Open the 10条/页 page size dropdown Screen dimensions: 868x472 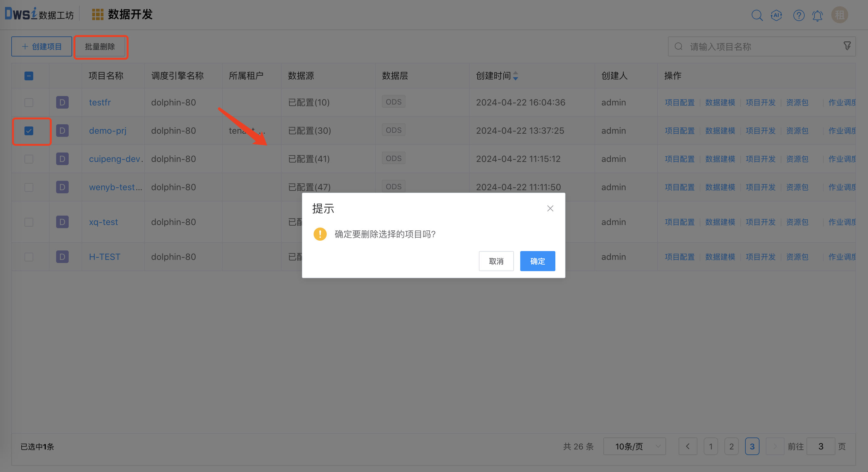(634, 446)
